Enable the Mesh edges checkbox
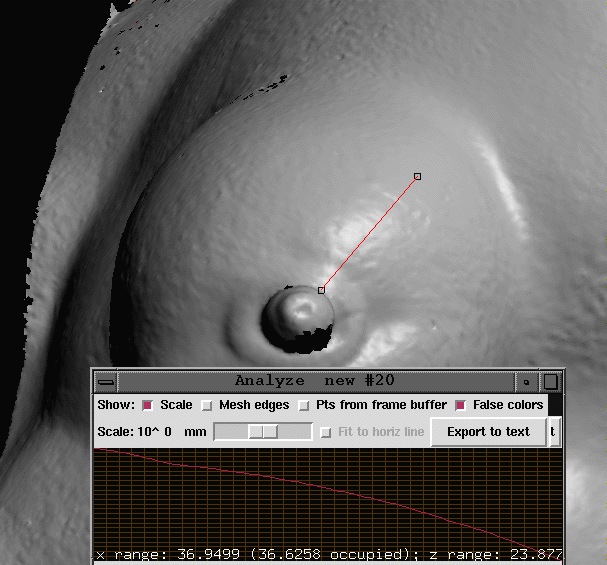Viewport: 607px width, 565px height. (x=207, y=405)
